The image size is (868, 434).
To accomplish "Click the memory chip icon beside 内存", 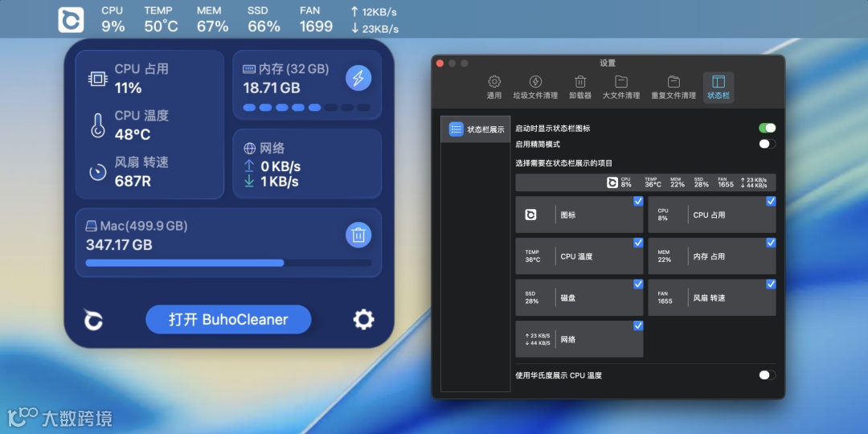I will pyautogui.click(x=249, y=69).
